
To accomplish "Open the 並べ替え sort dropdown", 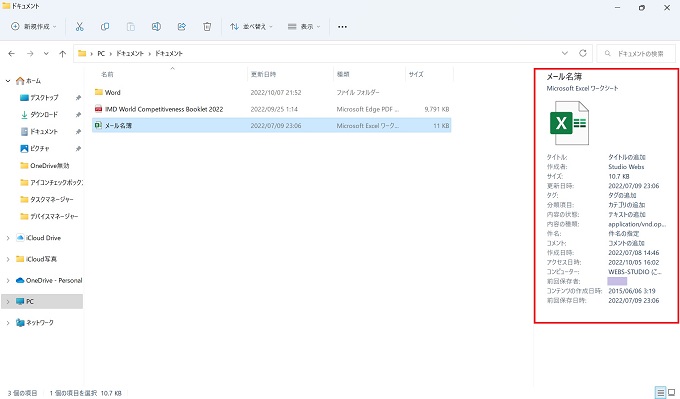I will tap(252, 26).
